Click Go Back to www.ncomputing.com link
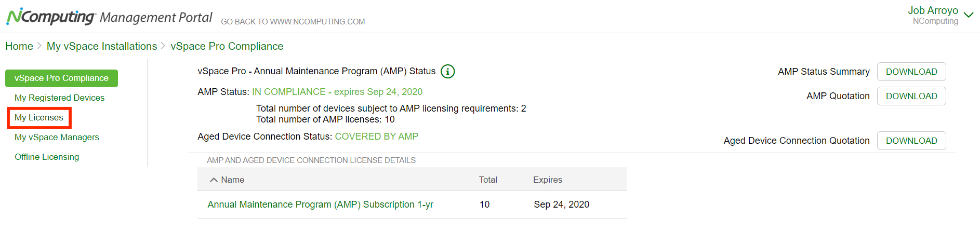 click(293, 22)
